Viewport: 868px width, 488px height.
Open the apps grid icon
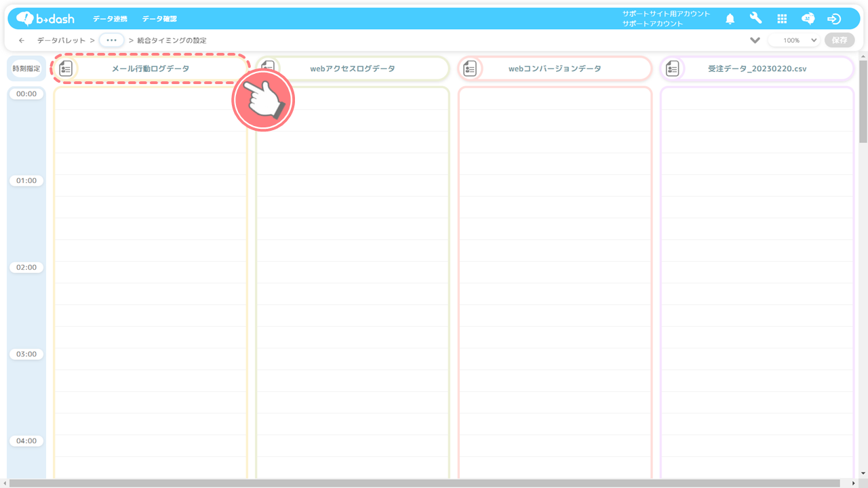pyautogui.click(x=782, y=19)
